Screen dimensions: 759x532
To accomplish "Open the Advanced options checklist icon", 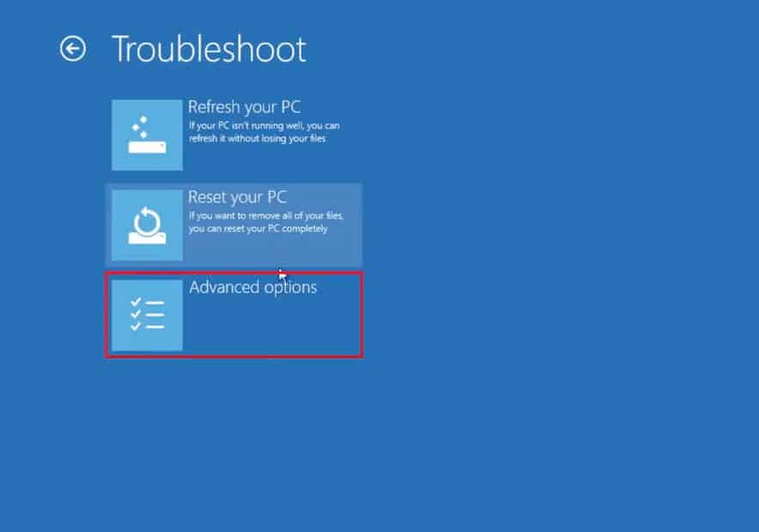I will (x=147, y=315).
